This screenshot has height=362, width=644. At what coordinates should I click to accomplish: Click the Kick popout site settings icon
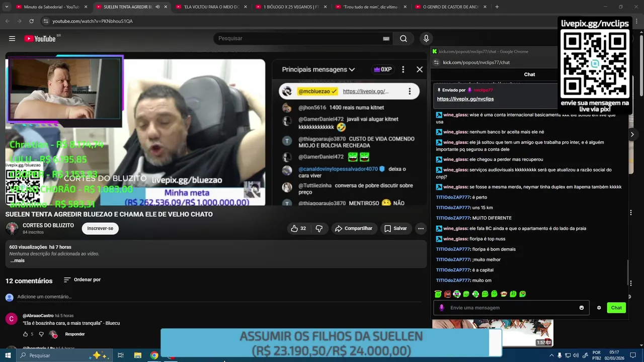click(436, 62)
